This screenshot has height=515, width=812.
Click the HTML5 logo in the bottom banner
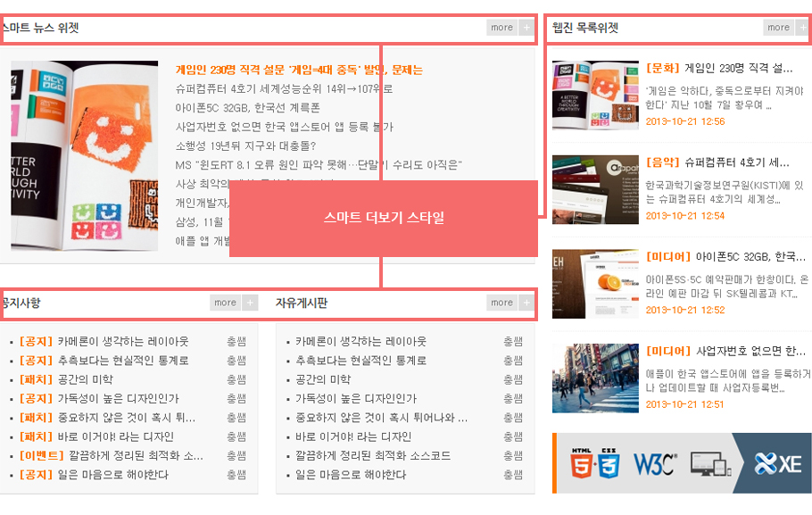click(x=581, y=463)
